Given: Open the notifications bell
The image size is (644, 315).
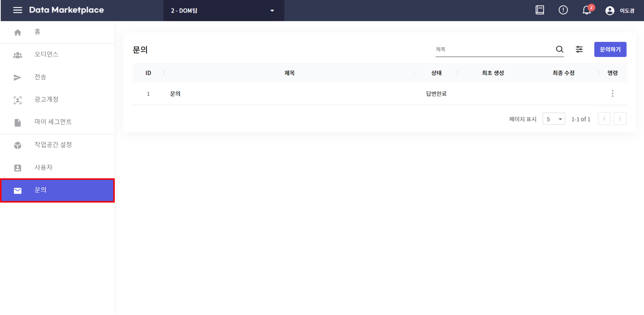Looking at the screenshot, I should [587, 11].
